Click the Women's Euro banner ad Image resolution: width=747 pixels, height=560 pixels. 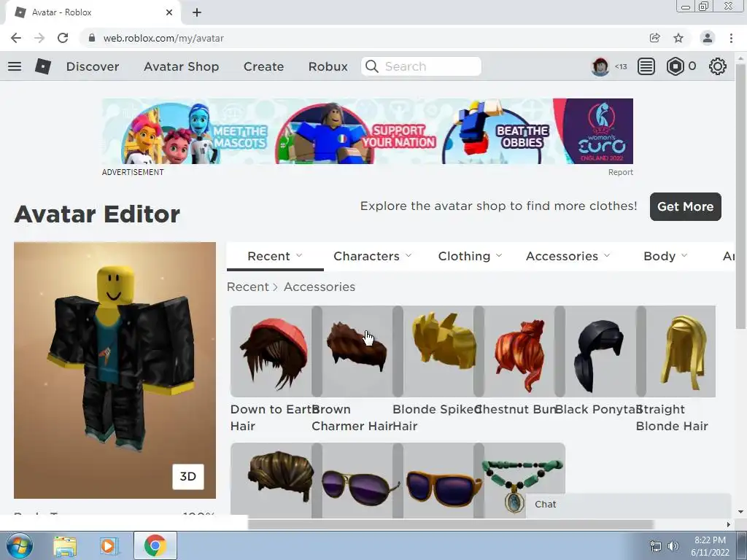pos(368,131)
